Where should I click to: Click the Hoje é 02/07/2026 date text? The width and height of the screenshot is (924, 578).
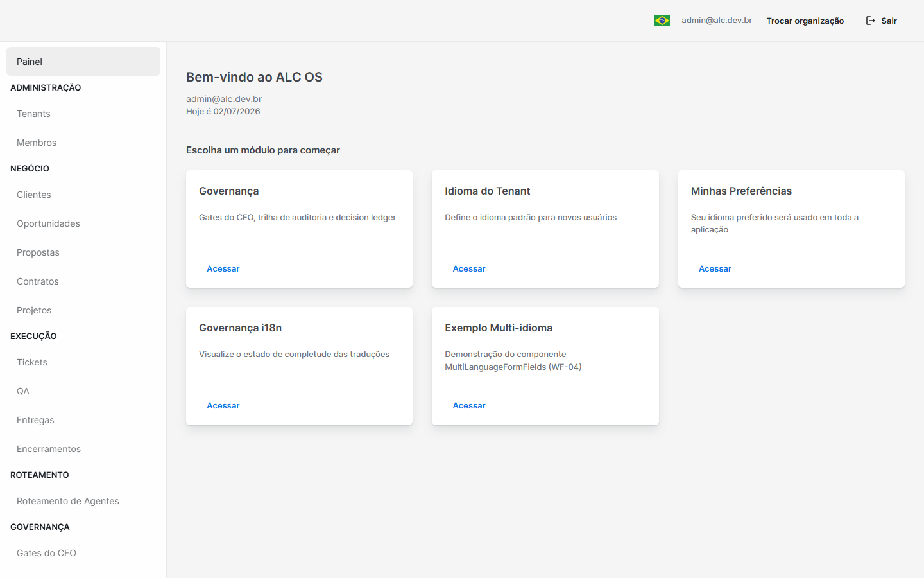pos(223,111)
